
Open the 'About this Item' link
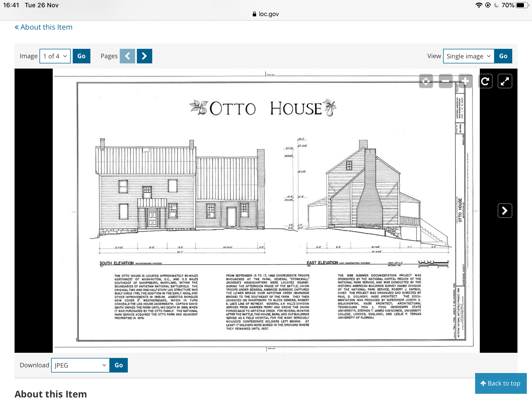pos(44,27)
